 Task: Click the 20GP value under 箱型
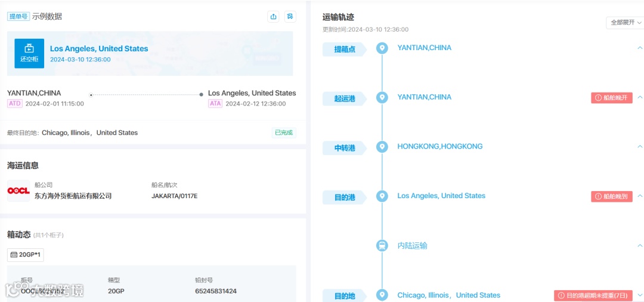pos(116,291)
